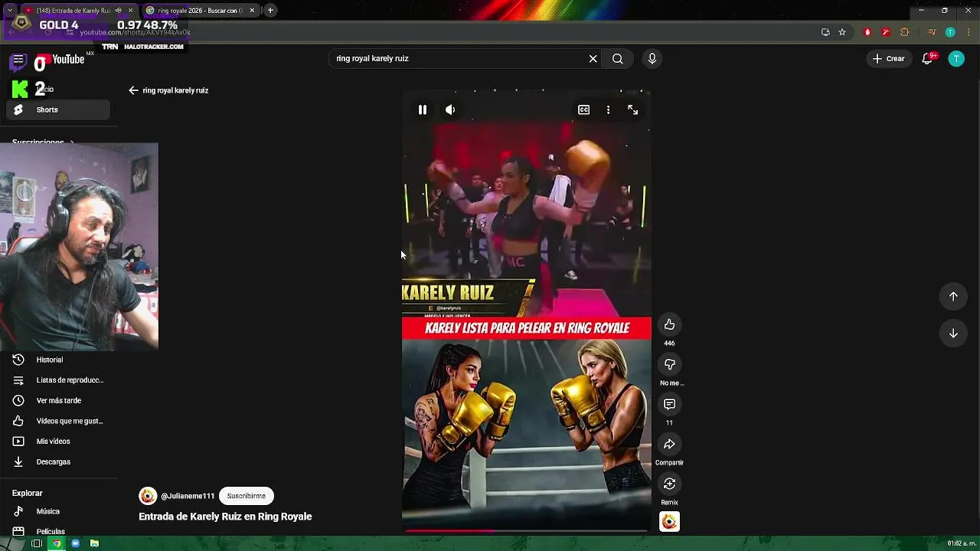The height and width of the screenshot is (551, 980).
Task: Switch to the Entrada de Karely Ruiz tab
Action: point(73,11)
